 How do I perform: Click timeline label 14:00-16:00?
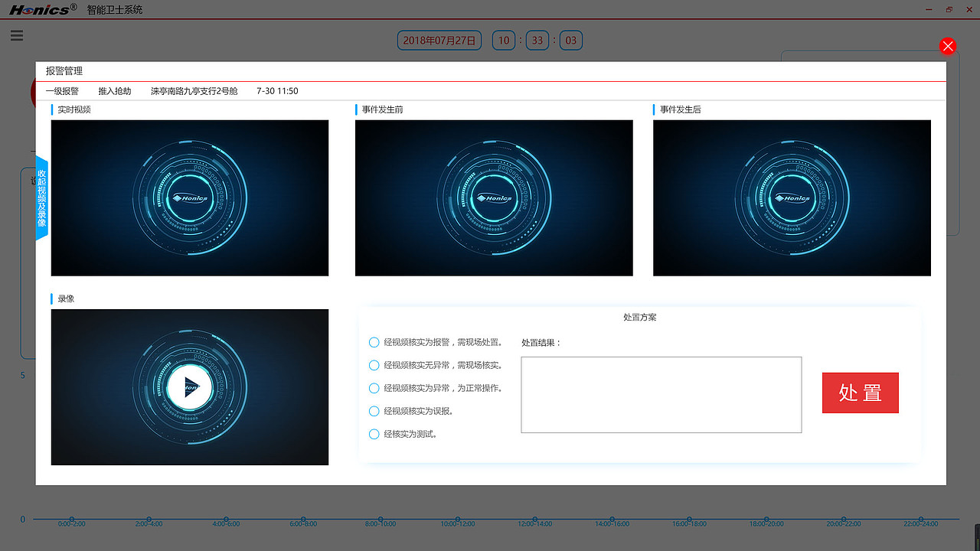point(612,524)
